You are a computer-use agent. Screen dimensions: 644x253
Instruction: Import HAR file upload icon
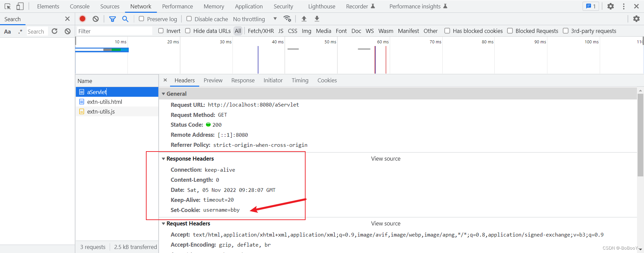304,19
